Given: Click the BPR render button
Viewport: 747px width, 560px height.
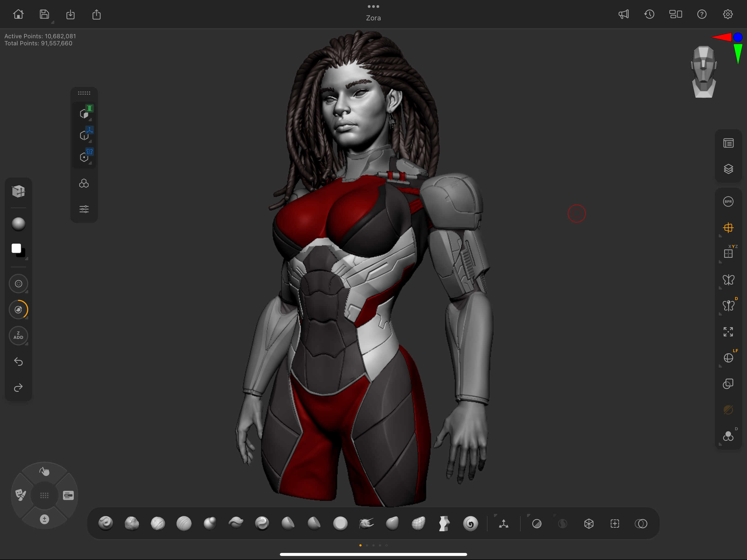Looking at the screenshot, I should [728, 202].
